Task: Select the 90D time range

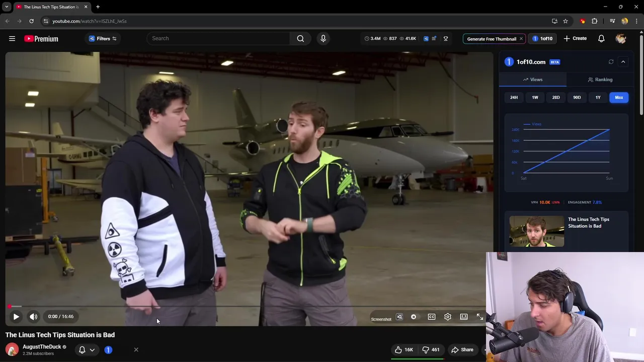Action: [x=577, y=98]
